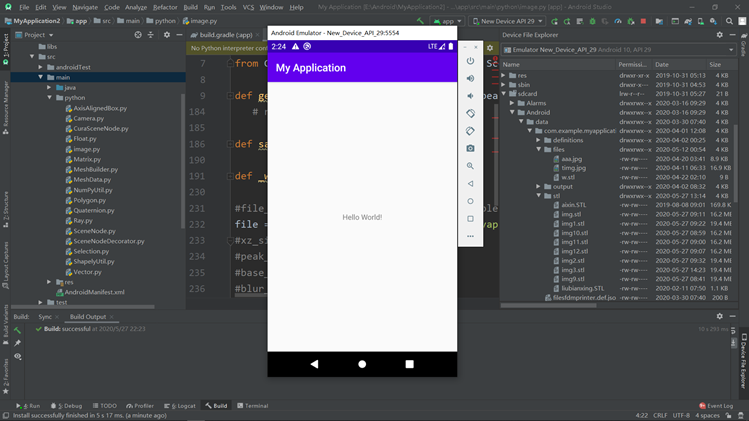Toggle view mode eye icon in Build panel
Screen dimensions: 749x421
point(18,356)
